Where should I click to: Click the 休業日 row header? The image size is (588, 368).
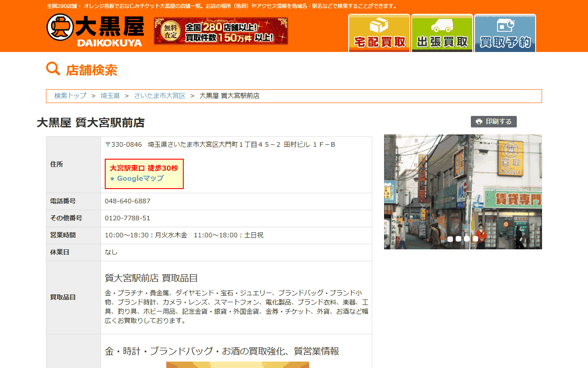pyautogui.click(x=73, y=252)
